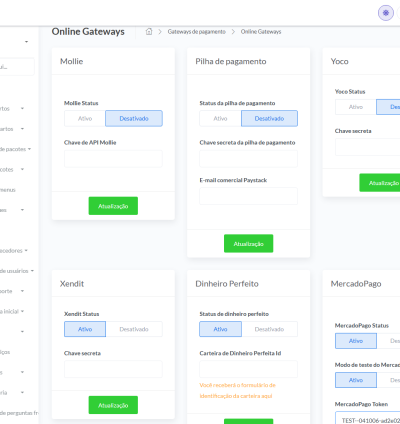The width and height of the screenshot is (400, 424).
Task: Set Xendit Status to Desativado
Action: click(x=134, y=329)
